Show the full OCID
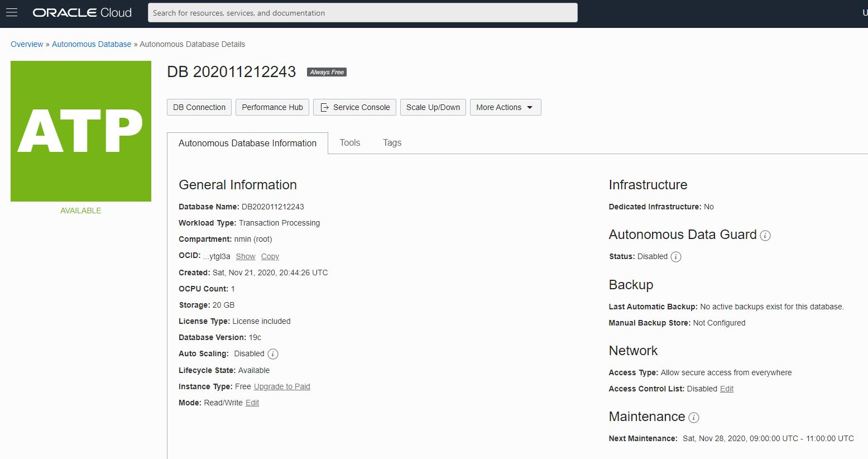The image size is (868, 459). pyautogui.click(x=245, y=256)
